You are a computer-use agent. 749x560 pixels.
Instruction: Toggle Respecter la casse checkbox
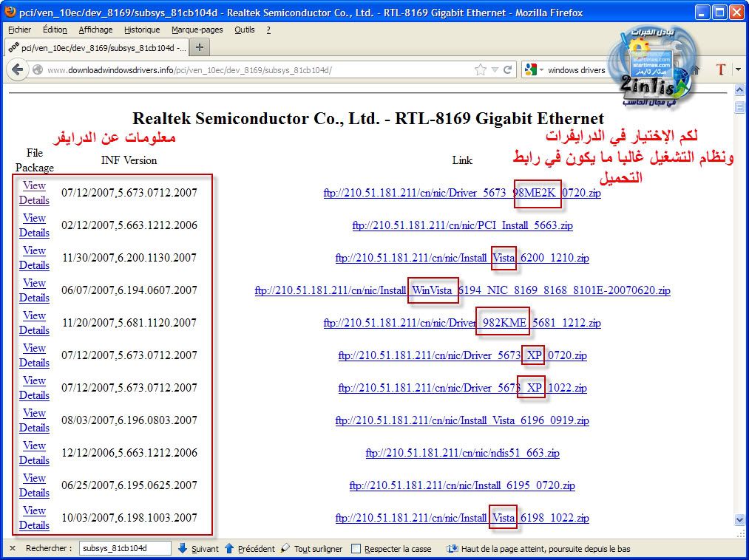click(356, 549)
